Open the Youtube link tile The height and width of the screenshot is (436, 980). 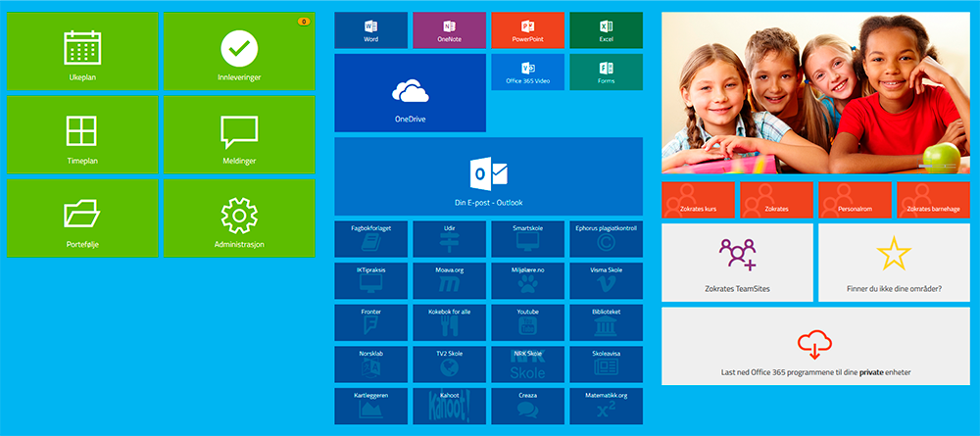pos(527,322)
